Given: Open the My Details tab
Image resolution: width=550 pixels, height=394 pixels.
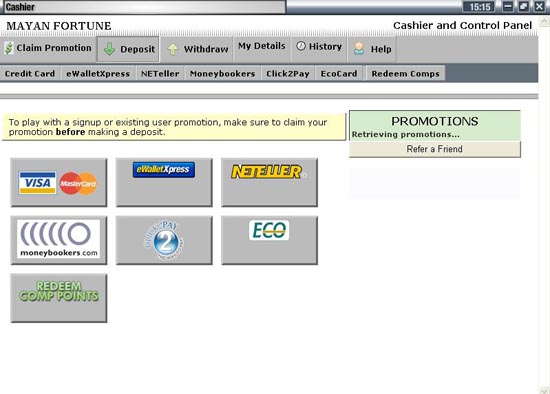Looking at the screenshot, I should [262, 46].
